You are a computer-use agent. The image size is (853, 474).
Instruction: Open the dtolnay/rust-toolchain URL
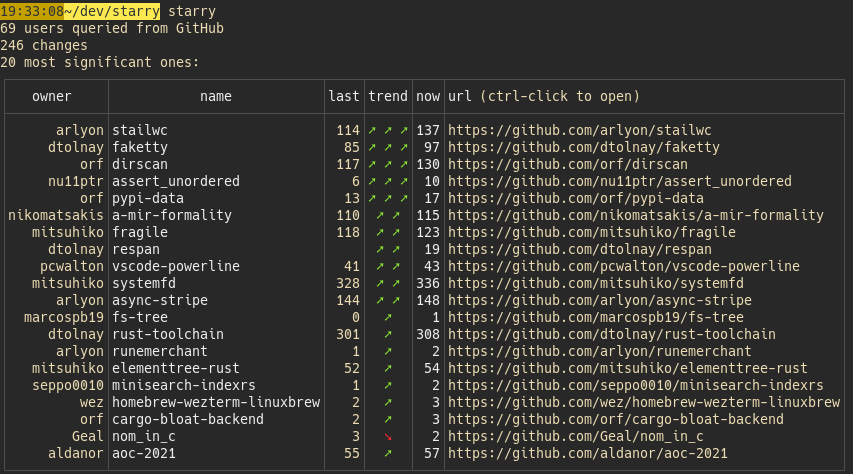tap(611, 334)
